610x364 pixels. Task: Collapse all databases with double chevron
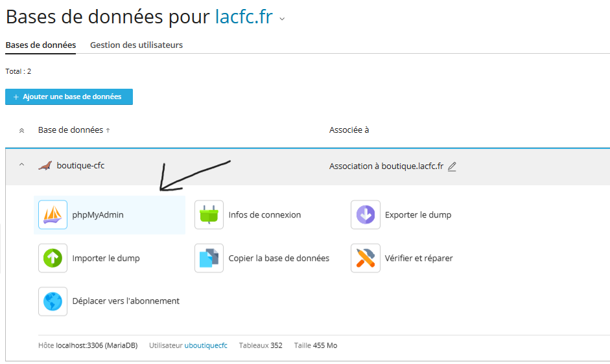click(22, 131)
